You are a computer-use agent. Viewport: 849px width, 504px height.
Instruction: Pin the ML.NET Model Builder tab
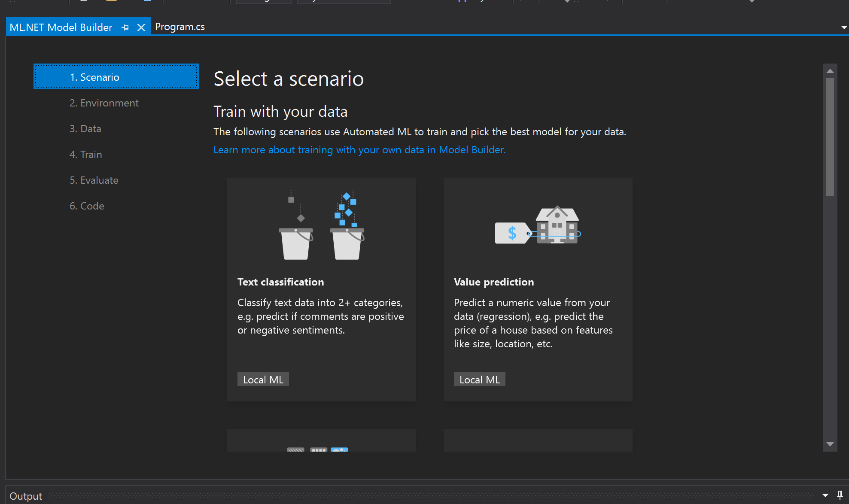[125, 27]
